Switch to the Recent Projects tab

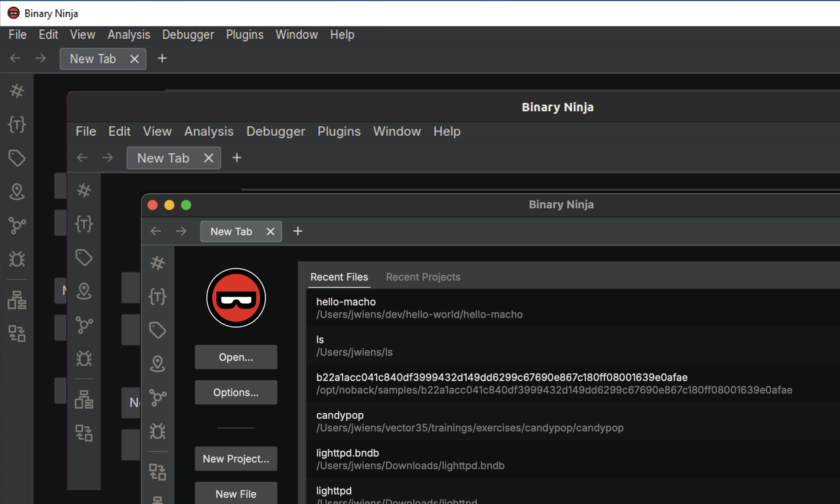[x=423, y=277]
